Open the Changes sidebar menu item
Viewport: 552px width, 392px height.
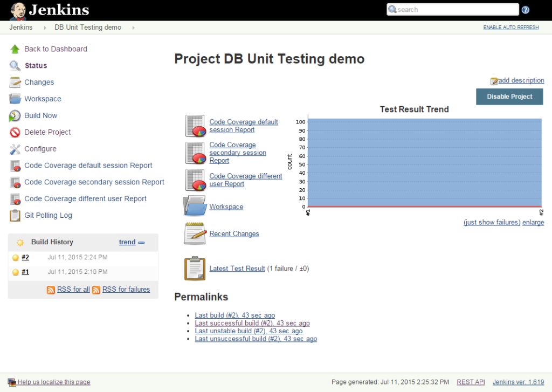[39, 82]
